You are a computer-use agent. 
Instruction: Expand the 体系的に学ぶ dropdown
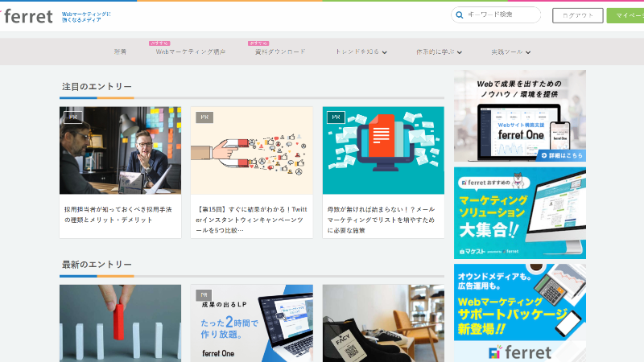click(x=439, y=51)
